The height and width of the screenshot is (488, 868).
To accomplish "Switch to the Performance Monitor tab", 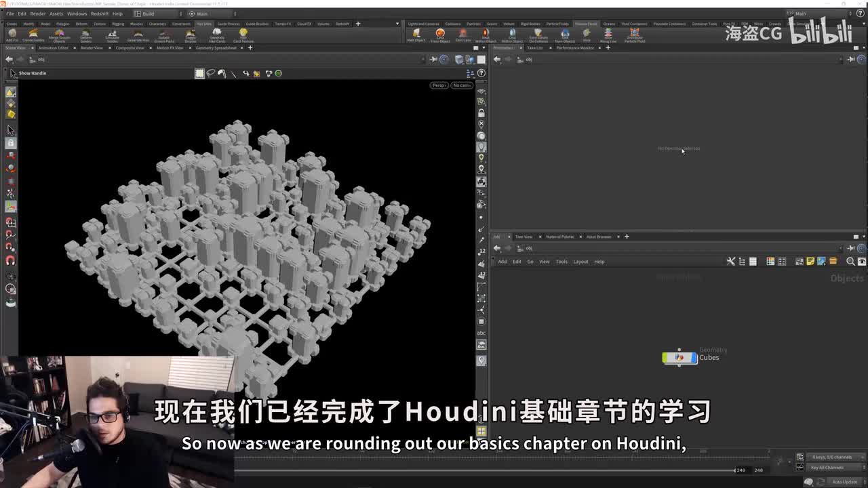I will [x=575, y=47].
